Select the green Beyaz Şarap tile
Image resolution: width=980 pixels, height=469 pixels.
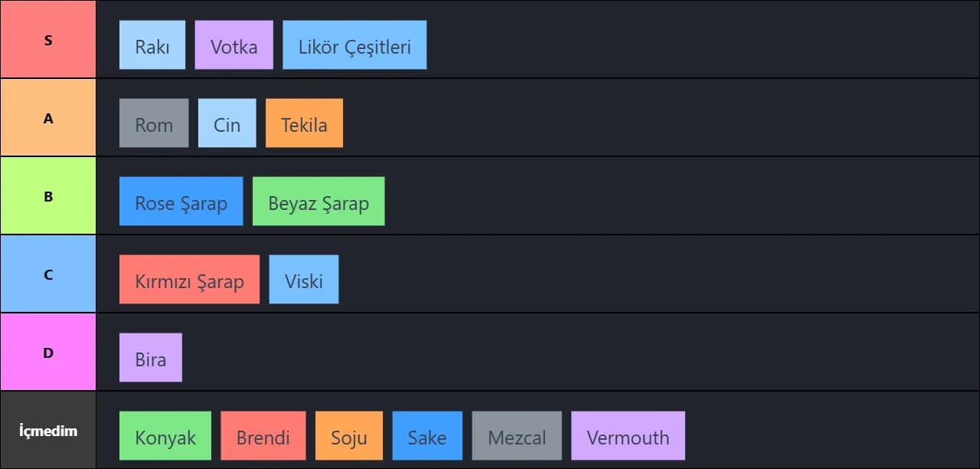[x=318, y=202]
